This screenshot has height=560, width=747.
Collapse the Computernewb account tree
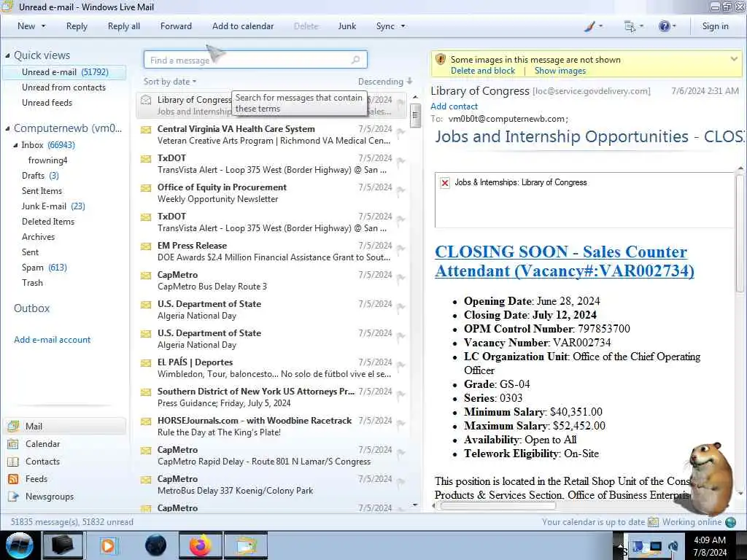[7, 128]
